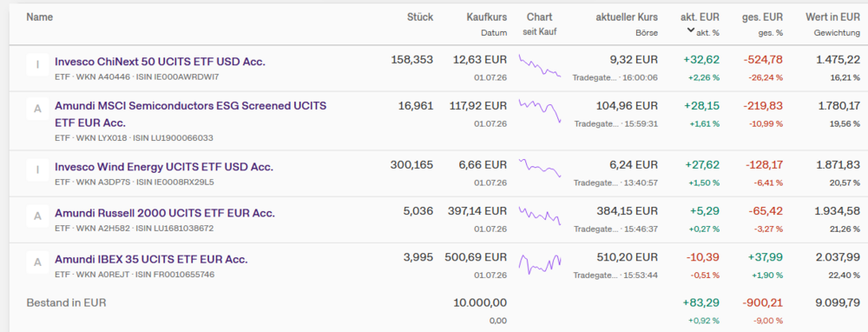Sort by the Wert in EUR header
This screenshot has height=332, width=868.
(x=832, y=17)
